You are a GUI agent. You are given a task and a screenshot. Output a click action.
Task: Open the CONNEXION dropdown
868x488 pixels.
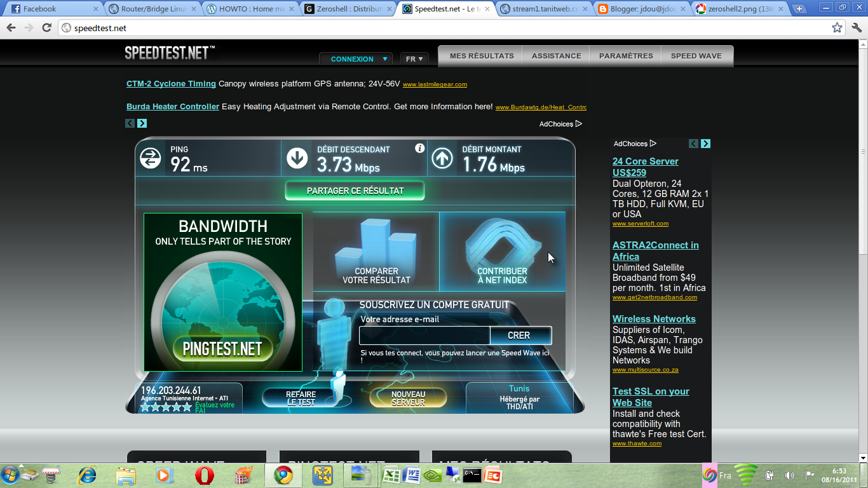(x=356, y=59)
